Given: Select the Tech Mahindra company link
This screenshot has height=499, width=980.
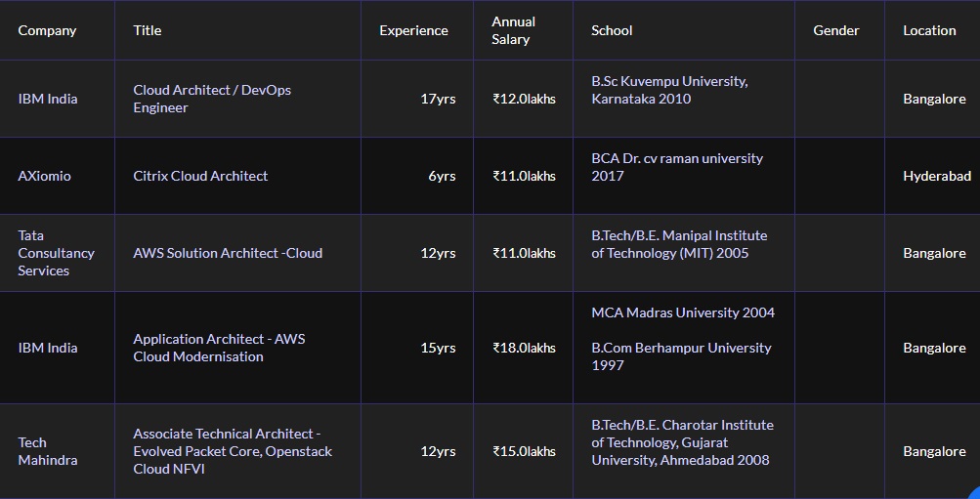Looking at the screenshot, I should coord(48,451).
